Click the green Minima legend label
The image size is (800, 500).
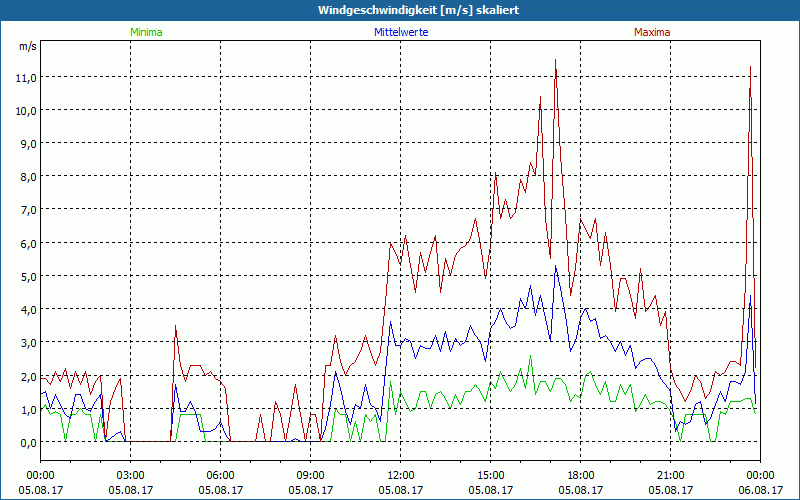coord(146,32)
